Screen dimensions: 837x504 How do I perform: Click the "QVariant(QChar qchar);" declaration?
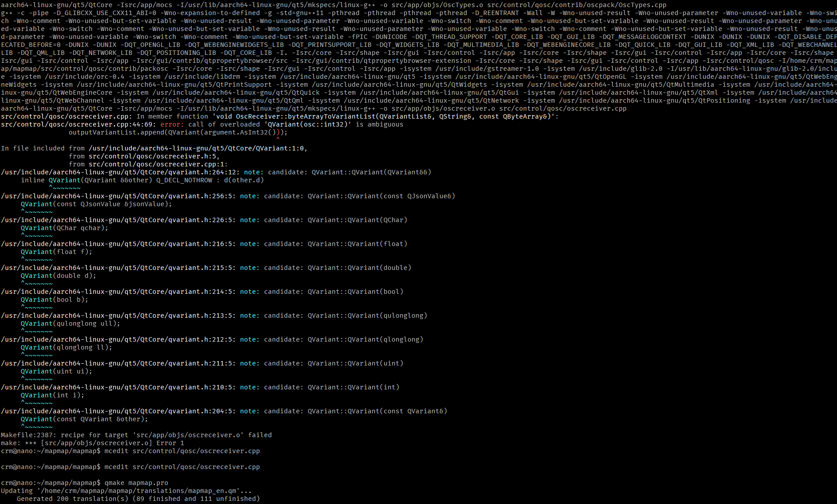click(64, 228)
